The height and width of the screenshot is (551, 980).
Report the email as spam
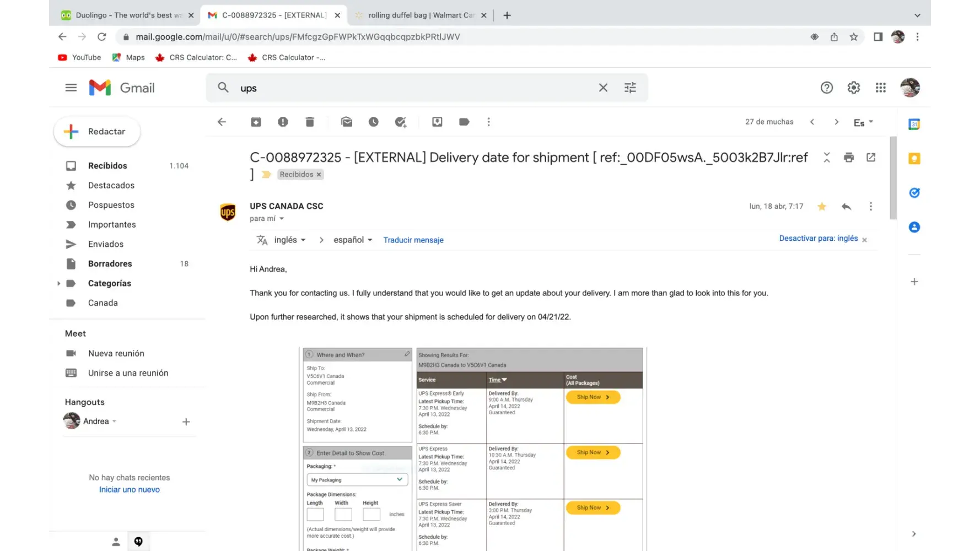pos(283,122)
